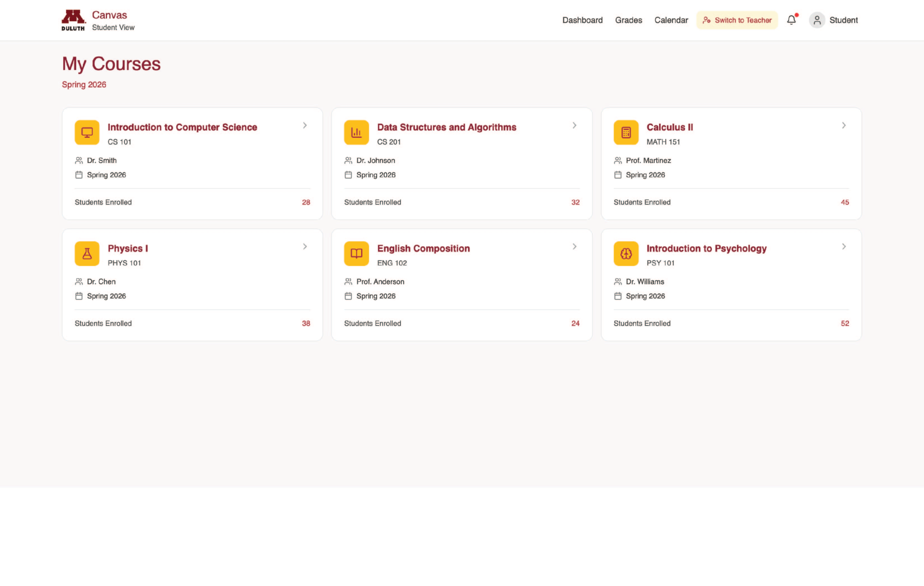Click the Physics I flask icon
The width and height of the screenshot is (924, 586).
[87, 254]
